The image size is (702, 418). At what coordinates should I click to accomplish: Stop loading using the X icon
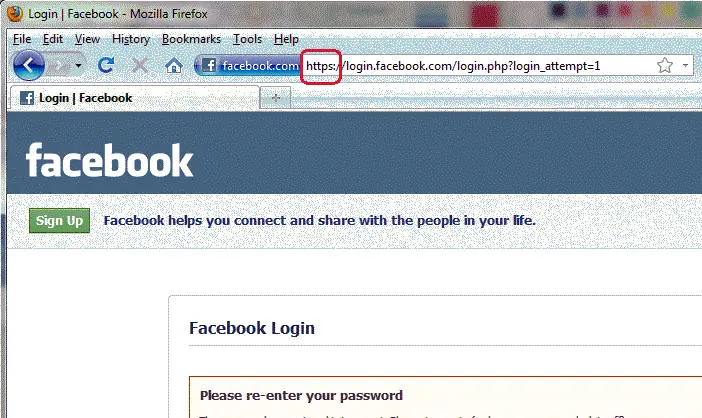[x=140, y=66]
